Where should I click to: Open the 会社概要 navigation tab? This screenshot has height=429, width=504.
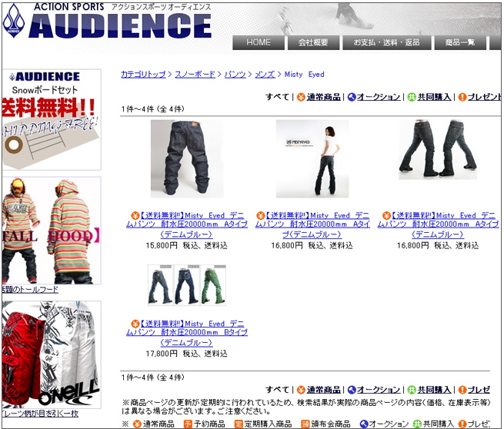313,42
